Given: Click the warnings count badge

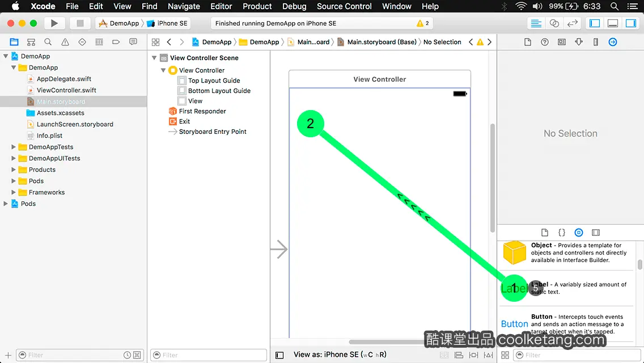Looking at the screenshot, I should [x=423, y=23].
